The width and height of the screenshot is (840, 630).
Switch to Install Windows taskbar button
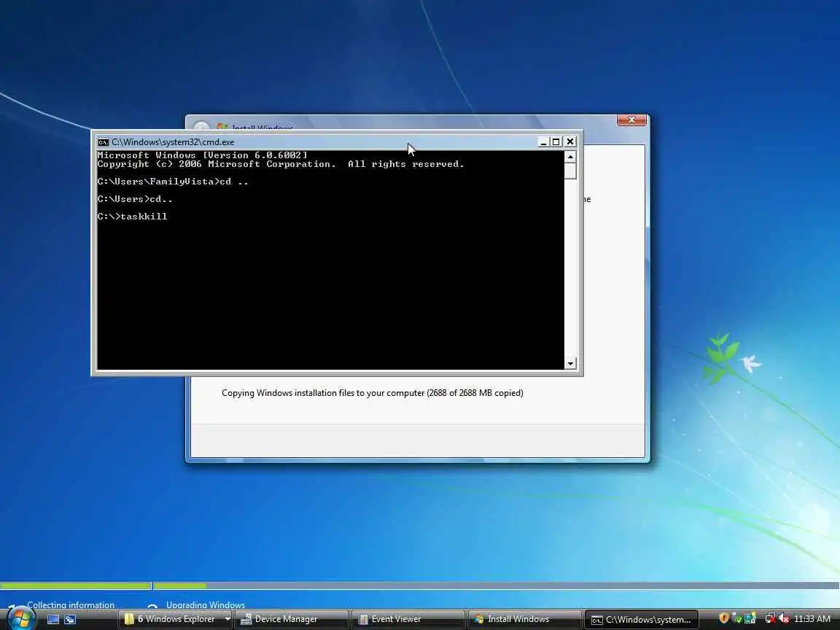[x=525, y=619]
